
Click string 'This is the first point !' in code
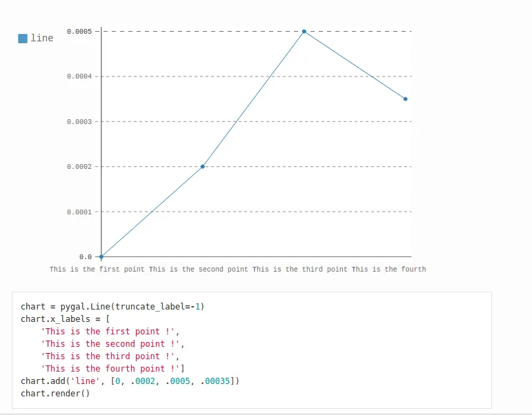[x=108, y=332]
